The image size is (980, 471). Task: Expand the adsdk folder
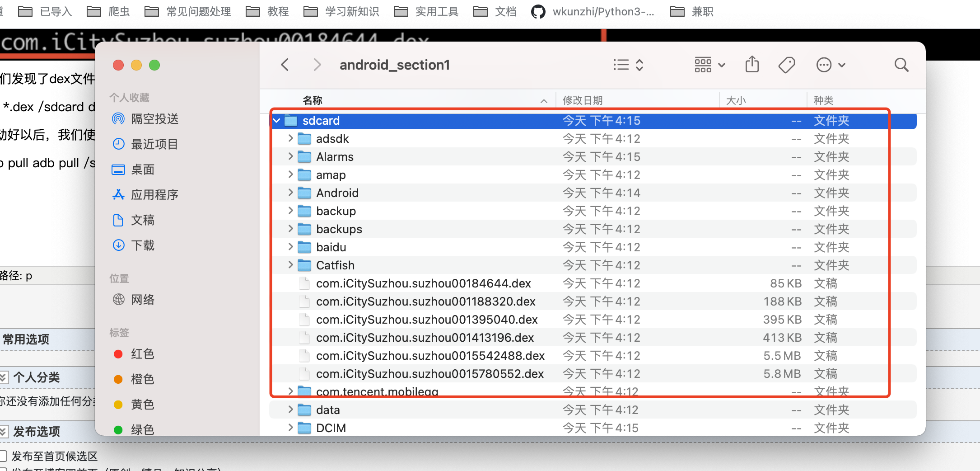point(290,138)
